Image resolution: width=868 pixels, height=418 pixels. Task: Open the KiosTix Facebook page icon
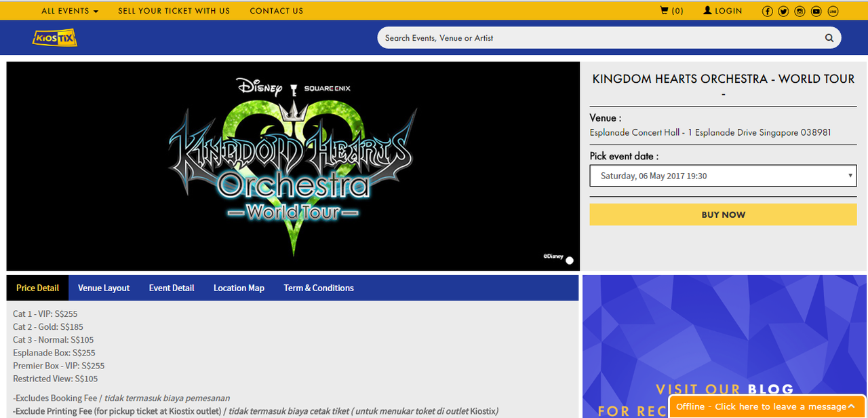767,11
